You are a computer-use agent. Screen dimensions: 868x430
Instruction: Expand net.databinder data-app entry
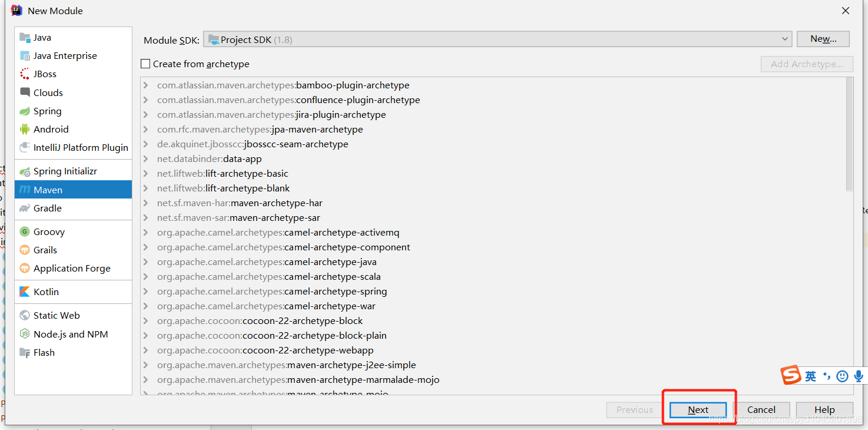tap(146, 159)
